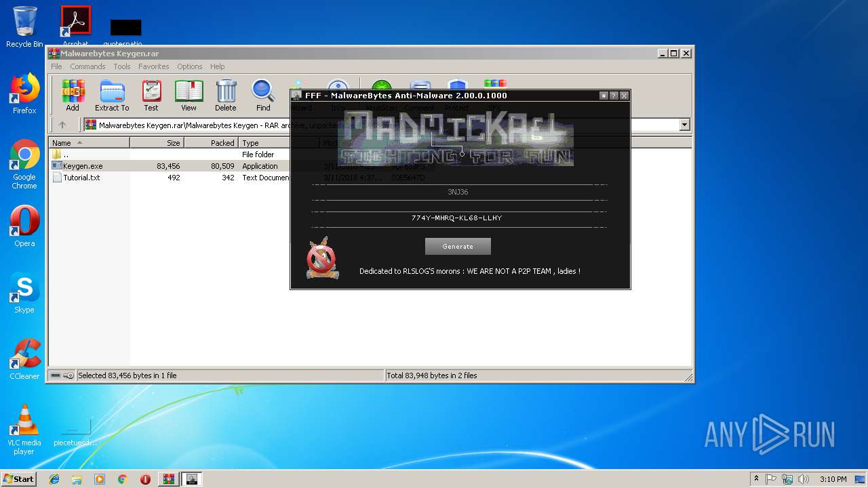Expand the archive path dropdown
This screenshot has height=488, width=868.
(x=684, y=125)
